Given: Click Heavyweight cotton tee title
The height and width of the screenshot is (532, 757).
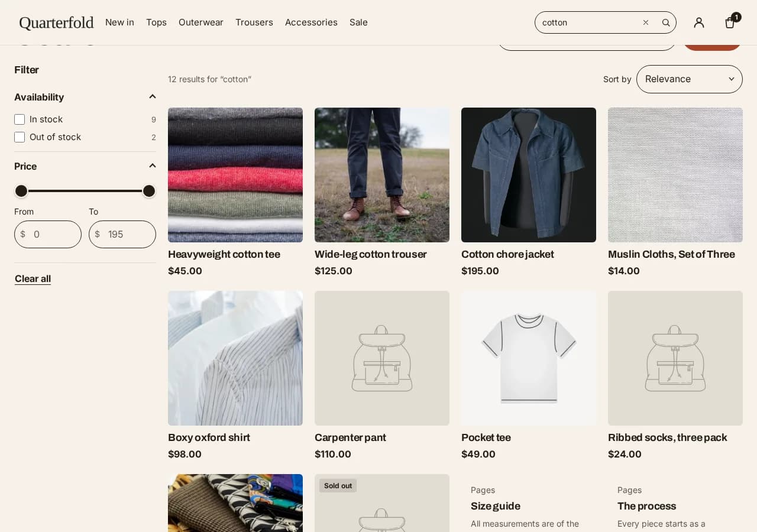Looking at the screenshot, I should click(224, 254).
